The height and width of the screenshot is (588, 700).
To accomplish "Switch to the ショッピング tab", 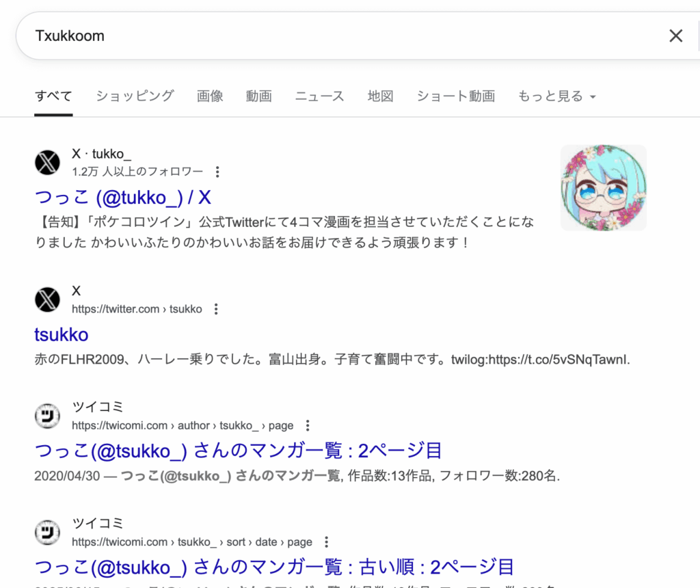I will [x=135, y=96].
